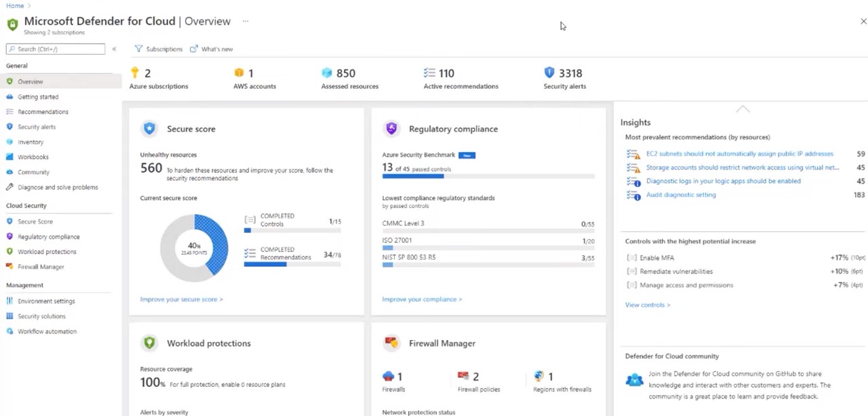Image resolution: width=868 pixels, height=416 pixels.
Task: Click the Firewall Manager tile icon
Action: point(391,343)
